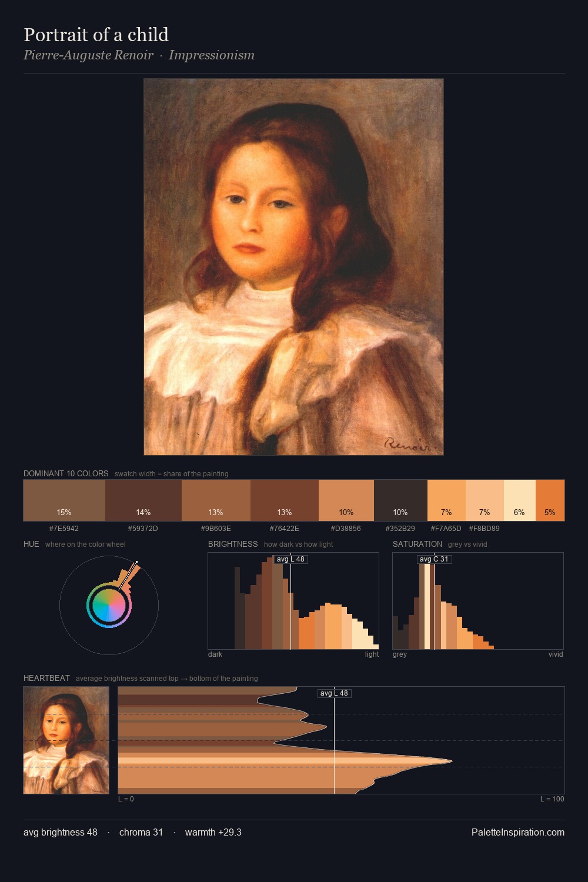Click the chroma 31 footer stat
Screen dimensions: 588x882
(141, 832)
